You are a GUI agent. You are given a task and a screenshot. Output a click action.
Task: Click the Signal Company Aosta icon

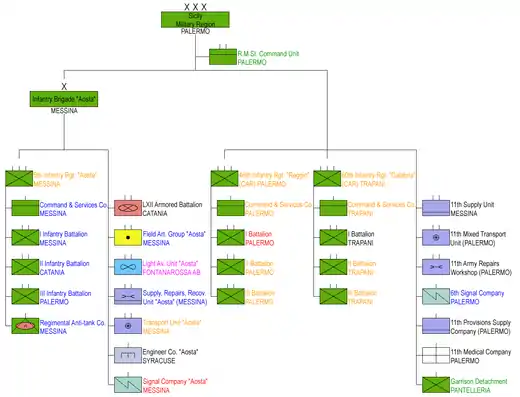[x=128, y=385]
